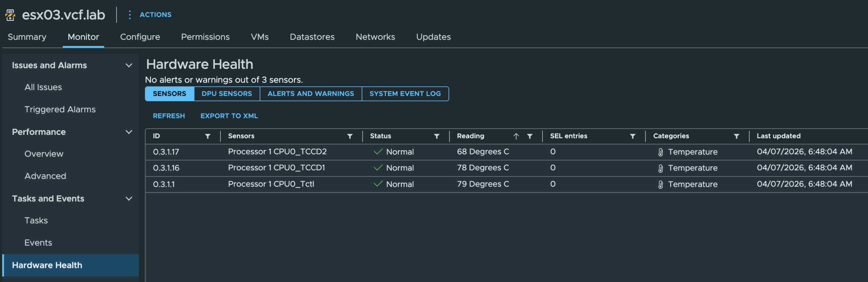Click thermometer icon for CPU0_TCCD1 row
The image size is (868, 282).
point(660,168)
